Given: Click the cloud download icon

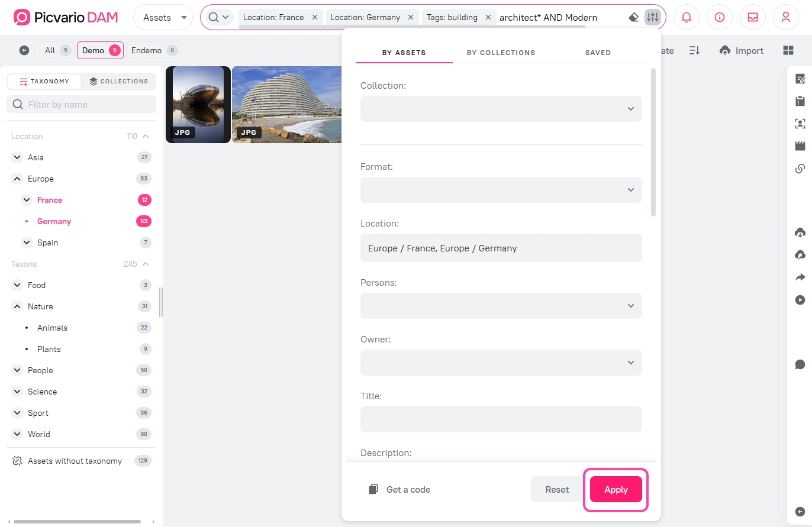Looking at the screenshot, I should click(x=800, y=232).
